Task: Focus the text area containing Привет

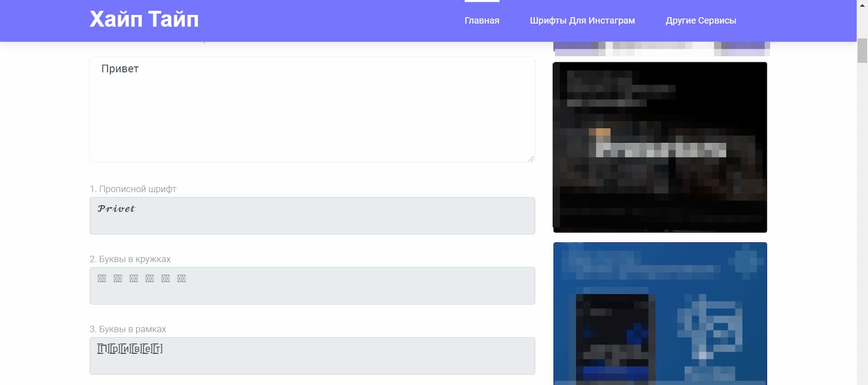Action: [312, 109]
